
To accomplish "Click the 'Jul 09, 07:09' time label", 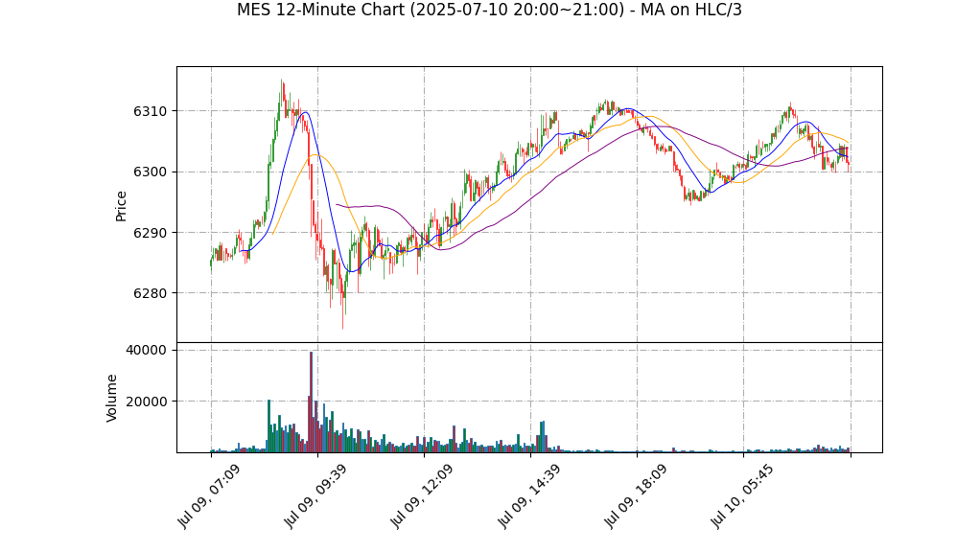I will point(208,496).
